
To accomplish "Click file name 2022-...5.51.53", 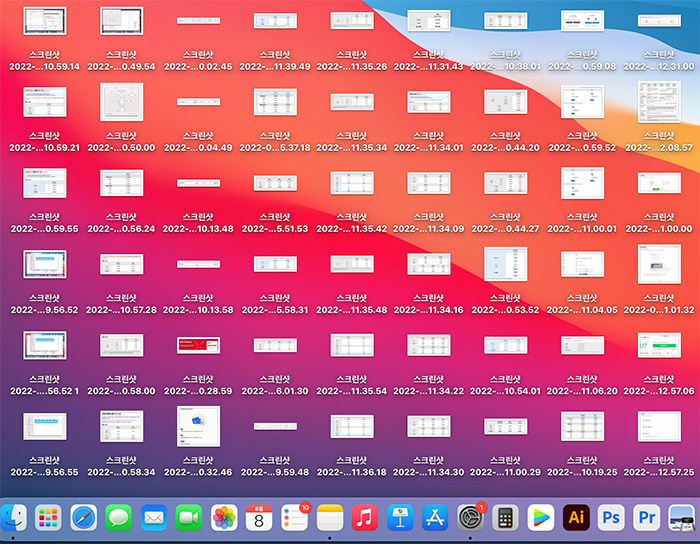I will click(x=275, y=229).
